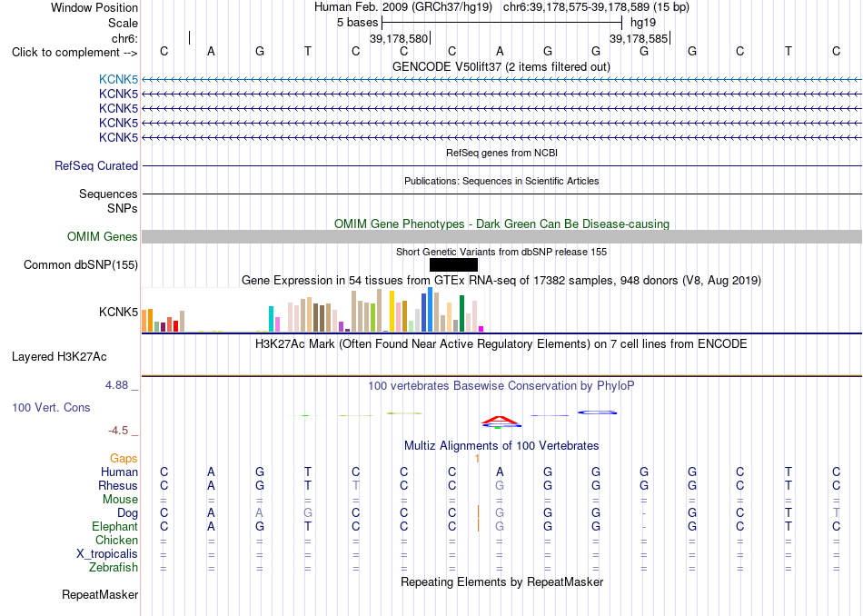Click the 4.88 upper conservation scale value
Screen dimensions: 863x616
tap(116, 385)
